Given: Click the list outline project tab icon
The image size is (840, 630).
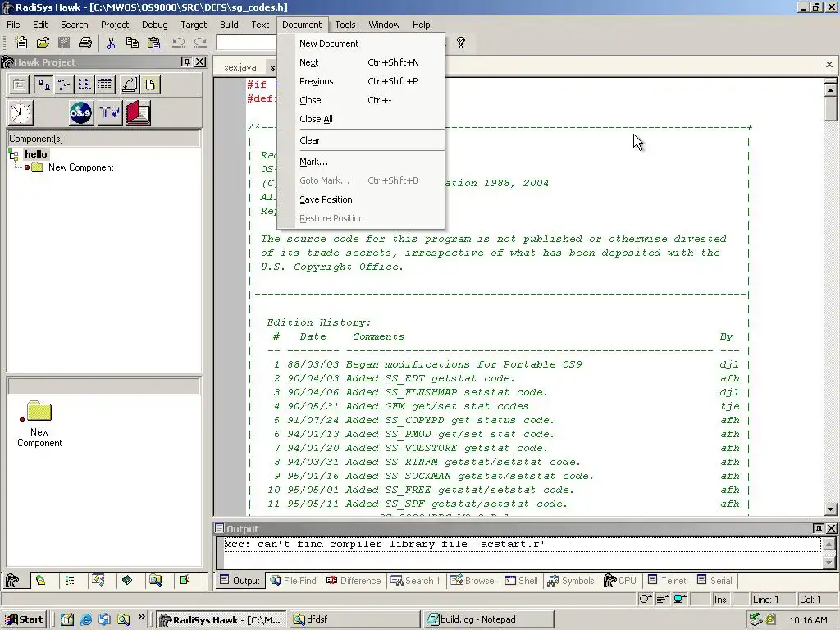Looking at the screenshot, I should coord(70,580).
